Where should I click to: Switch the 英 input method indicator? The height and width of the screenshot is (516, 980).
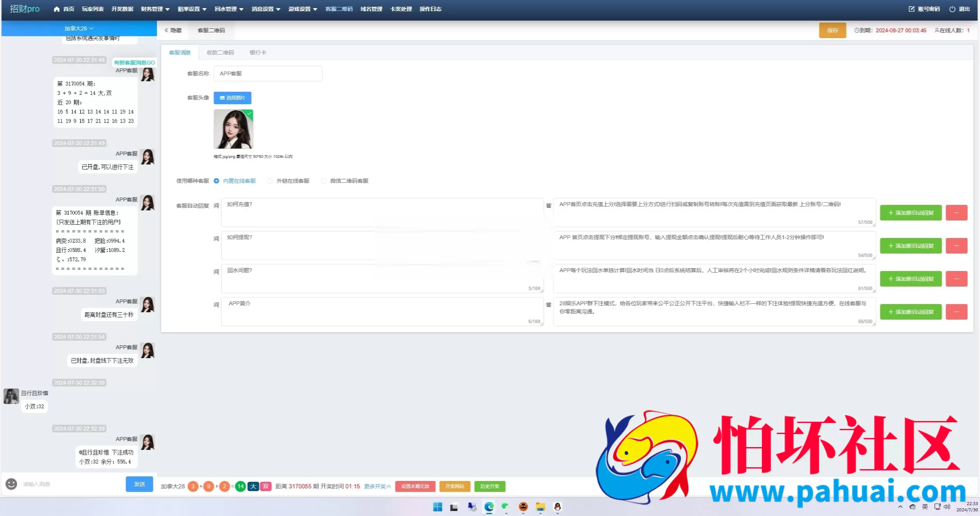point(925,507)
